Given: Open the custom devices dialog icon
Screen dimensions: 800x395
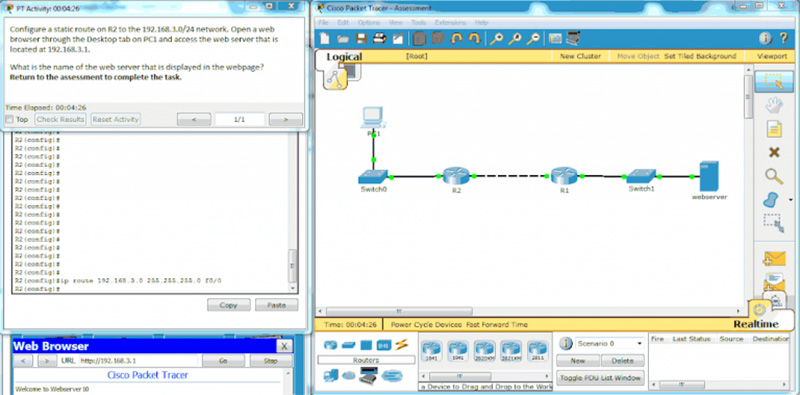Looking at the screenshot, I should [x=573, y=39].
